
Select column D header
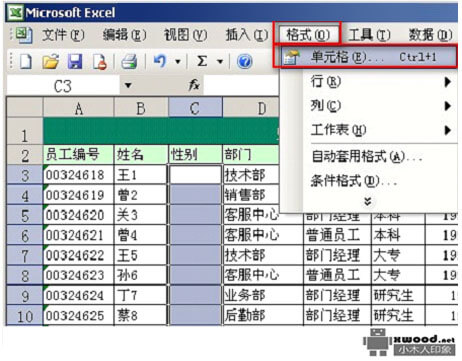pyautogui.click(x=251, y=108)
